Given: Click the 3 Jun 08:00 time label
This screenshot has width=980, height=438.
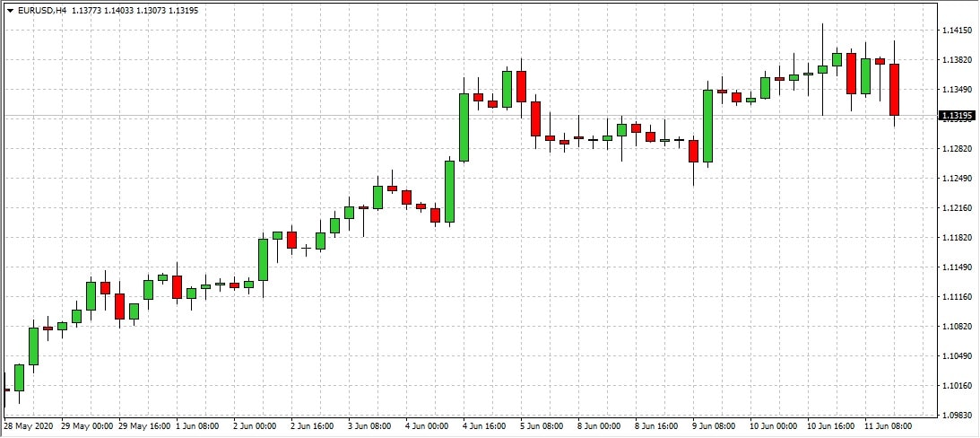Looking at the screenshot, I should [x=370, y=426].
